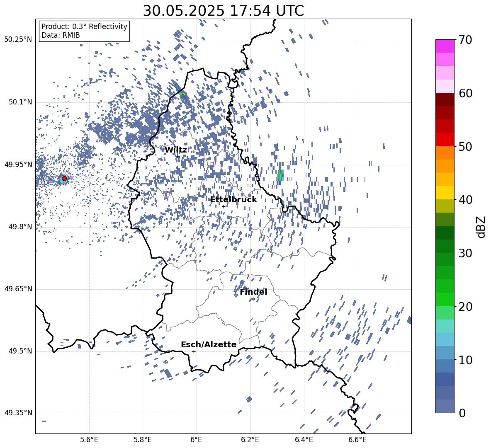Click the pale pink swatch just above 60
491x448 pixels.
click(x=445, y=86)
